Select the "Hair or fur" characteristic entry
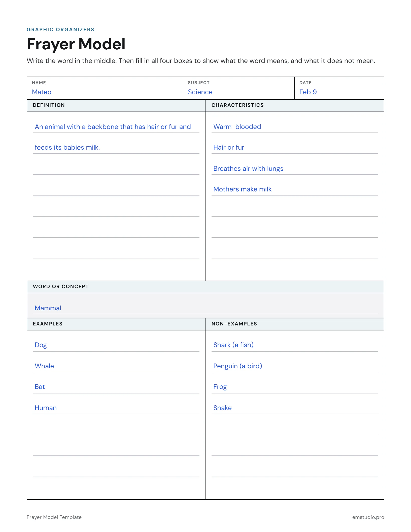The image size is (411, 532). pos(295,147)
